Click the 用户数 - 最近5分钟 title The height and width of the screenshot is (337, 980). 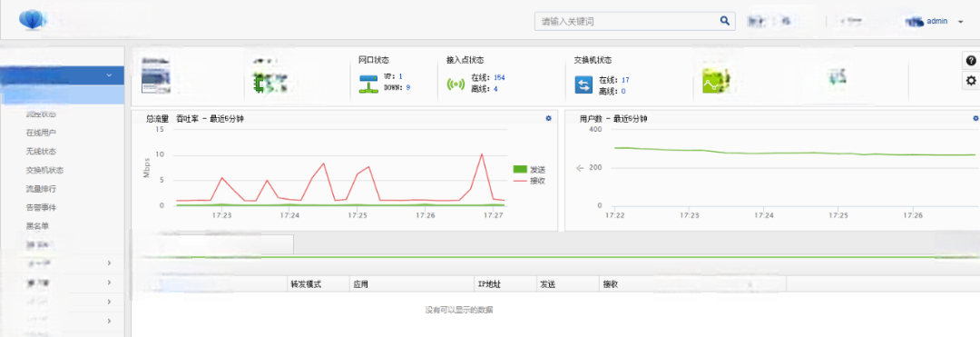613,118
